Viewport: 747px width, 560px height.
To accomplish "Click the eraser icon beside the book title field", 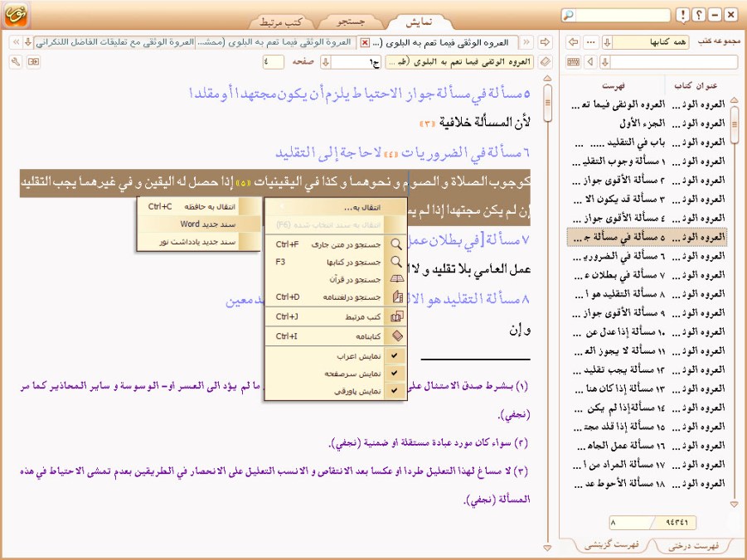I will click(x=545, y=62).
